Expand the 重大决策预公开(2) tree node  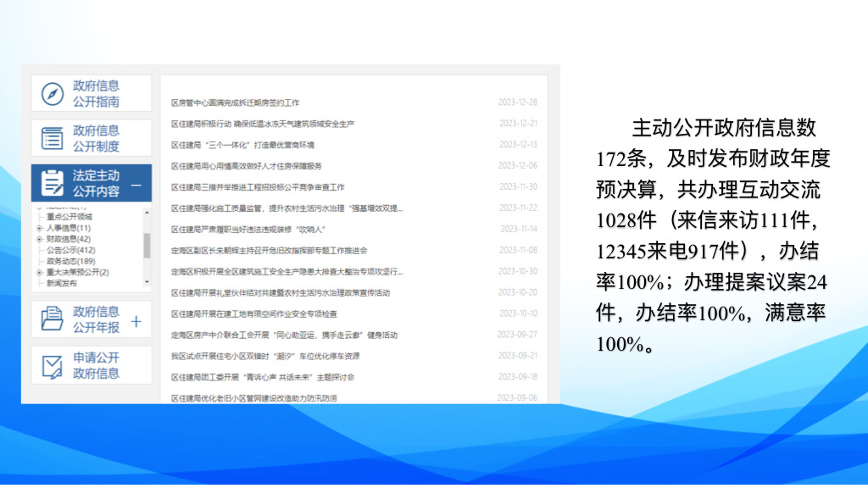tap(39, 272)
